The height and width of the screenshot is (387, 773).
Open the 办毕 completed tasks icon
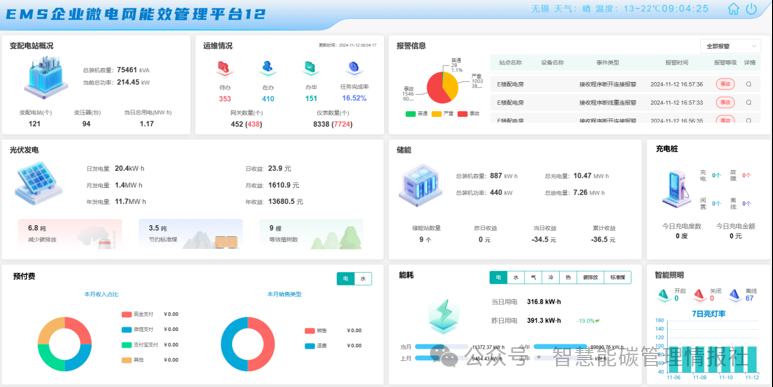(311, 68)
